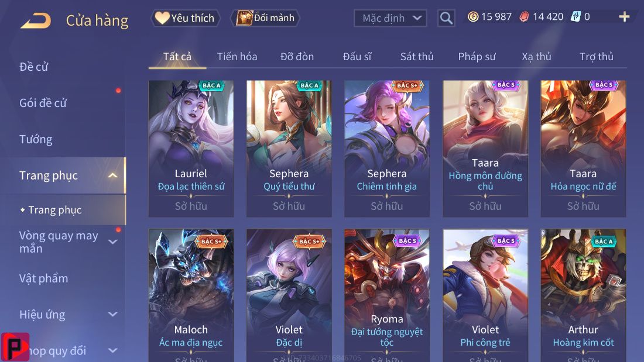Open the Gói đề cử sidebar item
Screen dimensions: 644x362
pyautogui.click(x=43, y=103)
